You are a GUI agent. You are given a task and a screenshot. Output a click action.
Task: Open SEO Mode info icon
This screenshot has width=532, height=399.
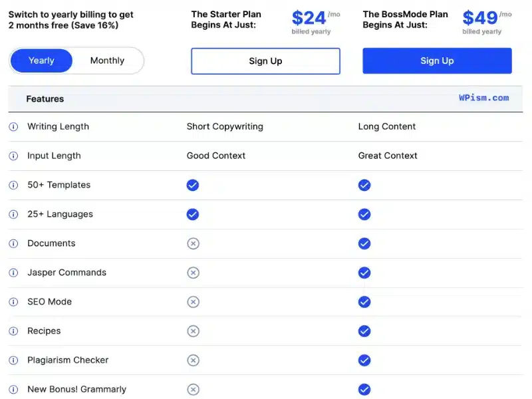click(x=13, y=302)
